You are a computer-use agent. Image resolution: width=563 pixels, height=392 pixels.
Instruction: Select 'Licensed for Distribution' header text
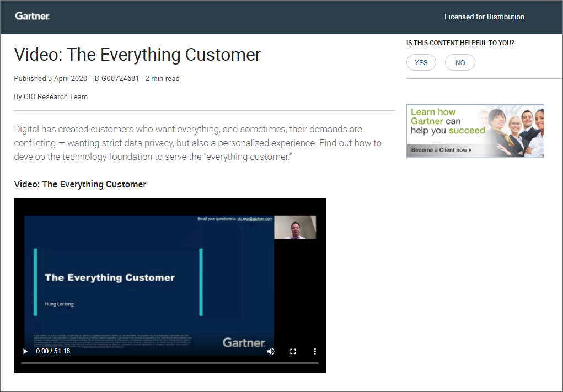point(484,17)
